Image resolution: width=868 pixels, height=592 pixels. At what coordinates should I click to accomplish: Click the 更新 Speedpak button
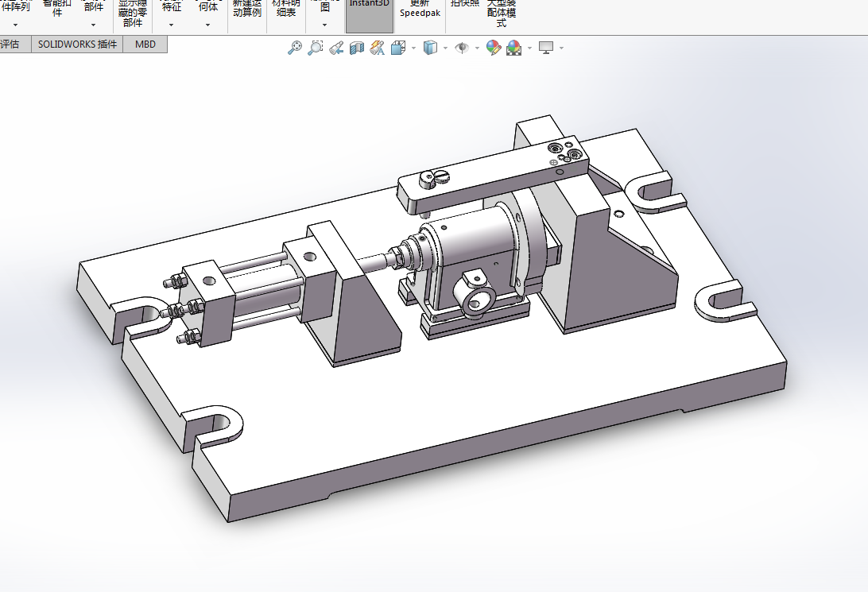point(420,10)
